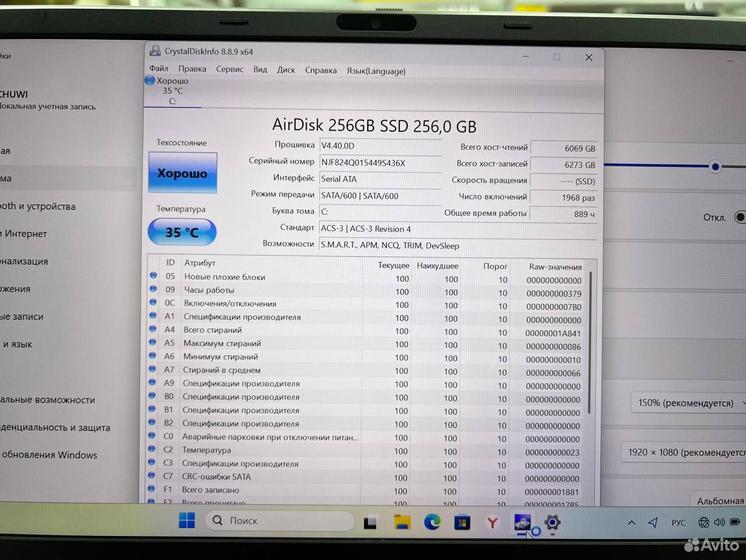Switch input language via РУС indicator
This screenshot has width=746, height=560.
[x=678, y=523]
